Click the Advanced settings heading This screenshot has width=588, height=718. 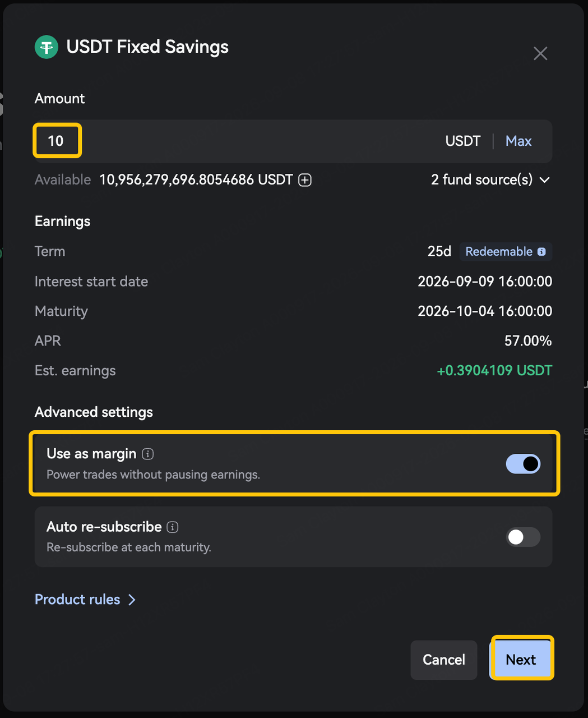[94, 412]
